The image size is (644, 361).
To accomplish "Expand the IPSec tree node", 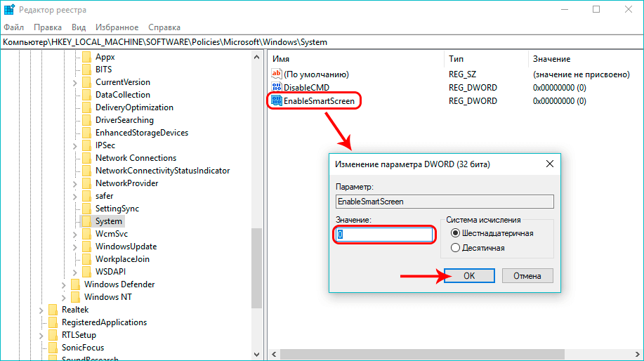I will coord(74,146).
